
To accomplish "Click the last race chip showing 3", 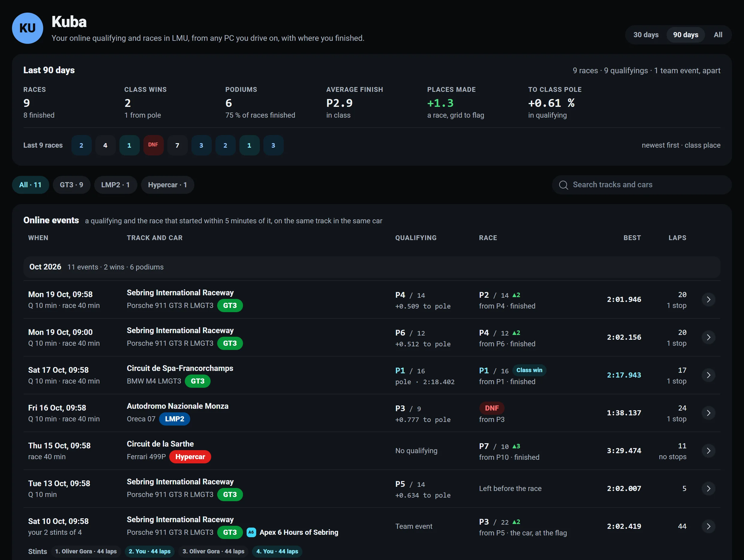I will point(274,145).
